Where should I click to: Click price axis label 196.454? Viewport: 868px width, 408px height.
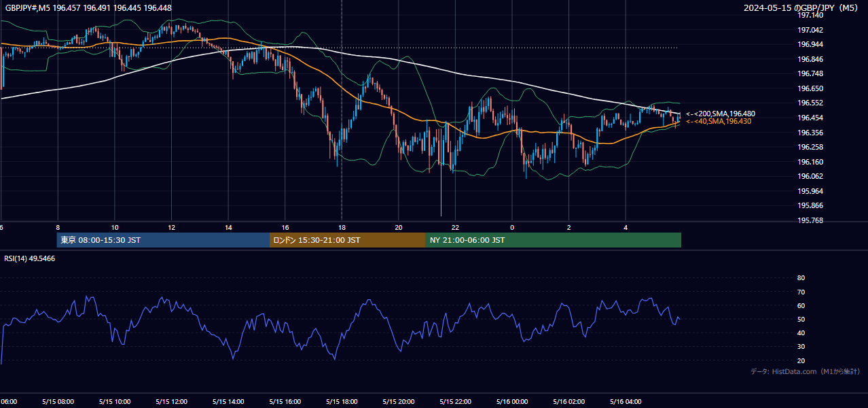click(810, 118)
